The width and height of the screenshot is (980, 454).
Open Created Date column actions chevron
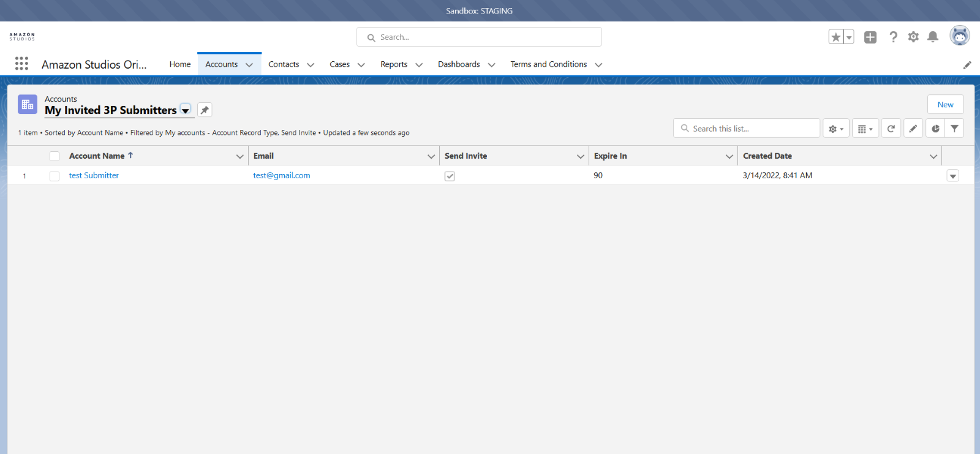tap(933, 156)
